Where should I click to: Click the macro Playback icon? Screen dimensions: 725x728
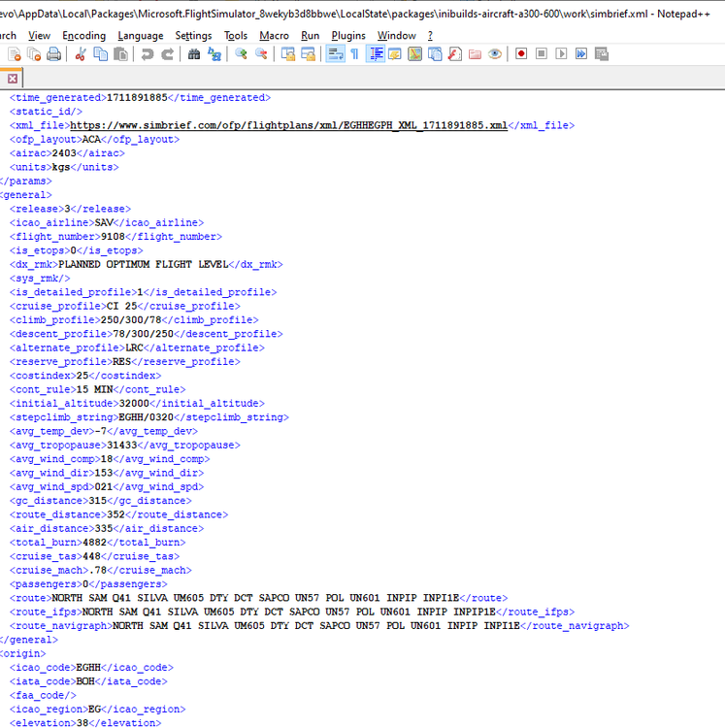click(x=561, y=53)
